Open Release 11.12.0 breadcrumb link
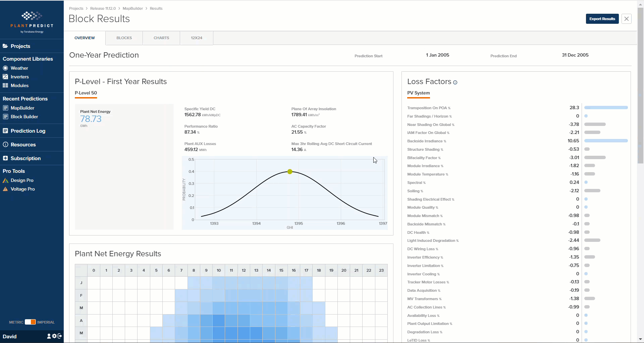644x343 pixels. pos(103,8)
